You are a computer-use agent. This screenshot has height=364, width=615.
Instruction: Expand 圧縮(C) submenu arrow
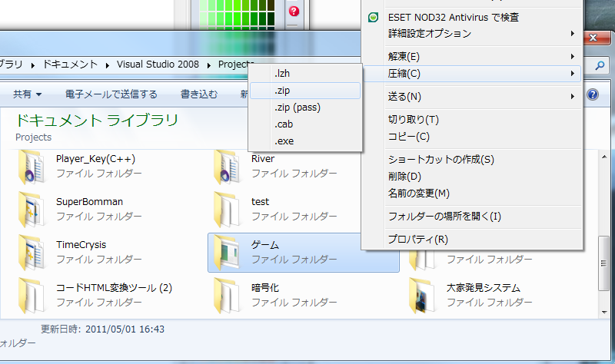tap(573, 73)
